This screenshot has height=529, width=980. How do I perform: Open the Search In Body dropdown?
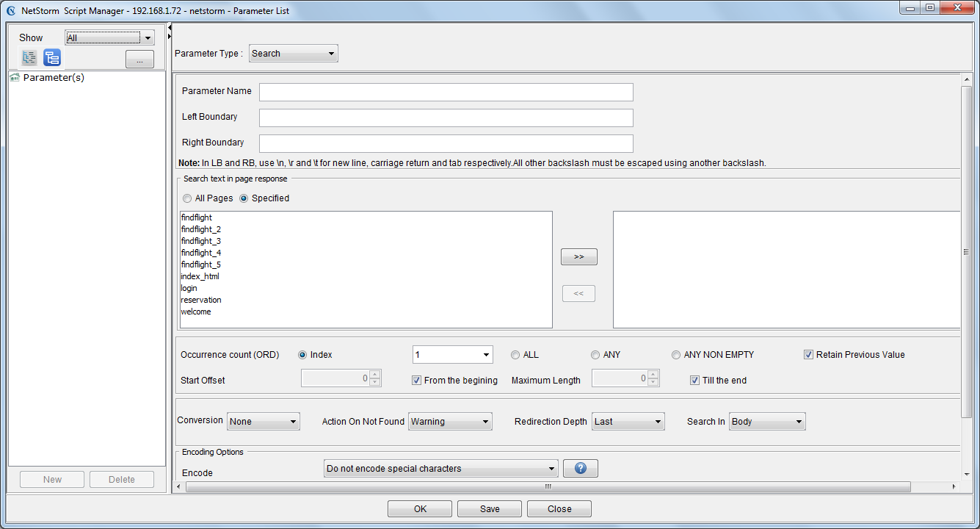point(767,422)
